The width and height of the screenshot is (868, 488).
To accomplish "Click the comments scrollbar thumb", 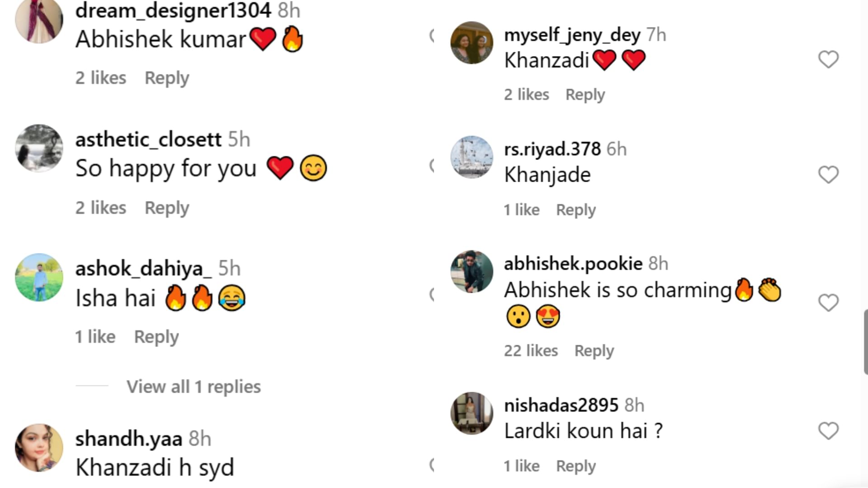I will pyautogui.click(x=865, y=342).
